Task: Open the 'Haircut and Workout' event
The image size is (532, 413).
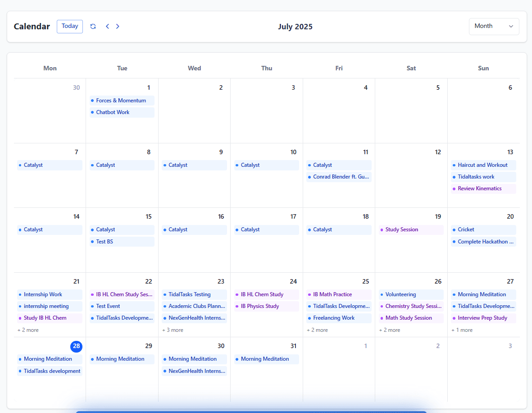Action: [483, 165]
